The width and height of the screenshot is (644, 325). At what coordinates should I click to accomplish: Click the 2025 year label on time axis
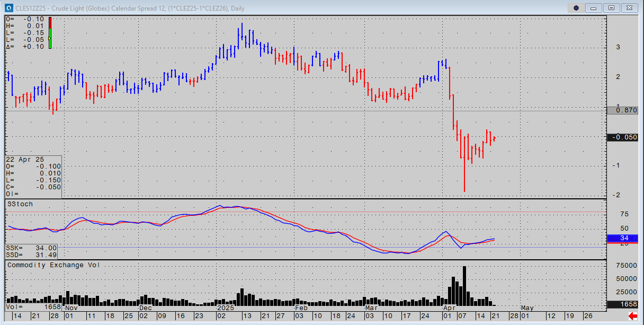tap(226, 308)
